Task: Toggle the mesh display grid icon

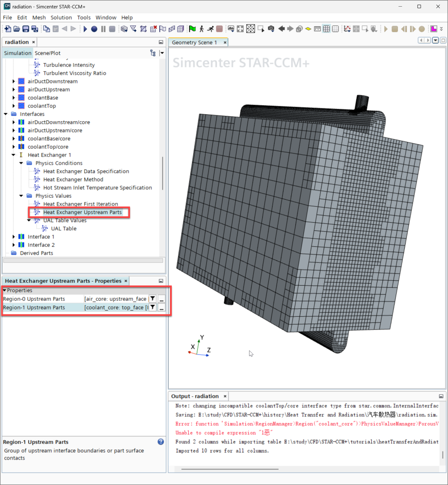Action: pos(326,29)
